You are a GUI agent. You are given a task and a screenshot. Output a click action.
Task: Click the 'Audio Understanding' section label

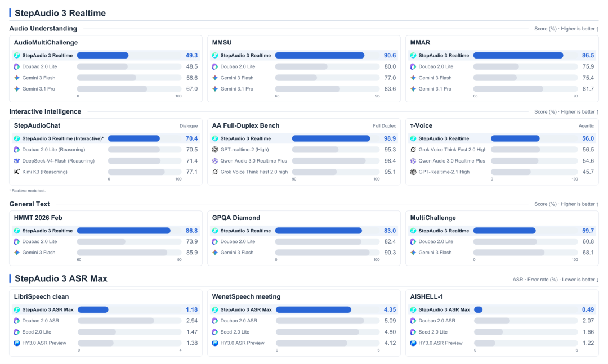coord(43,28)
